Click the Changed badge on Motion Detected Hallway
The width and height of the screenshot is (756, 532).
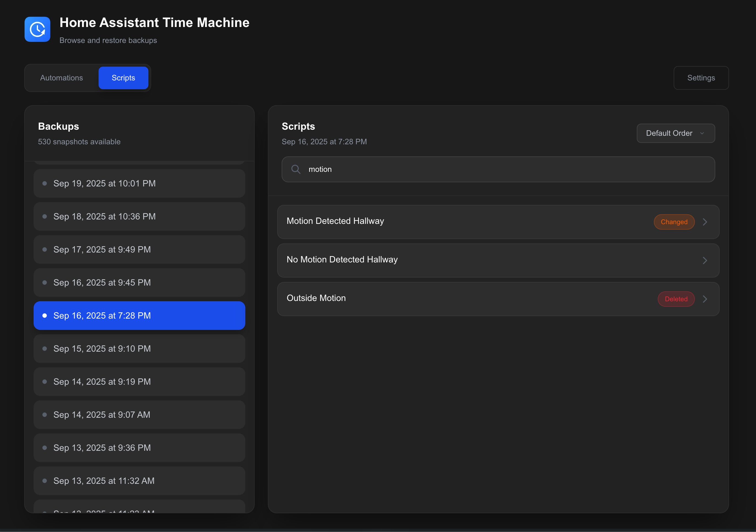click(x=674, y=222)
